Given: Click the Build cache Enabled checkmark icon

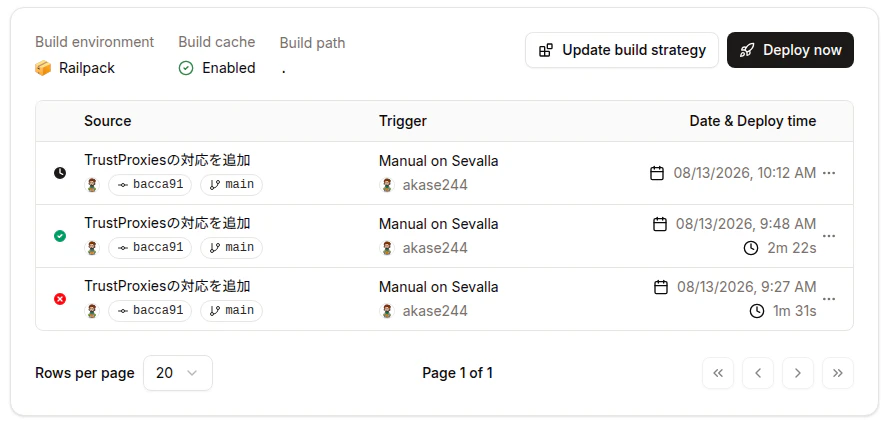Looking at the screenshot, I should tap(186, 68).
